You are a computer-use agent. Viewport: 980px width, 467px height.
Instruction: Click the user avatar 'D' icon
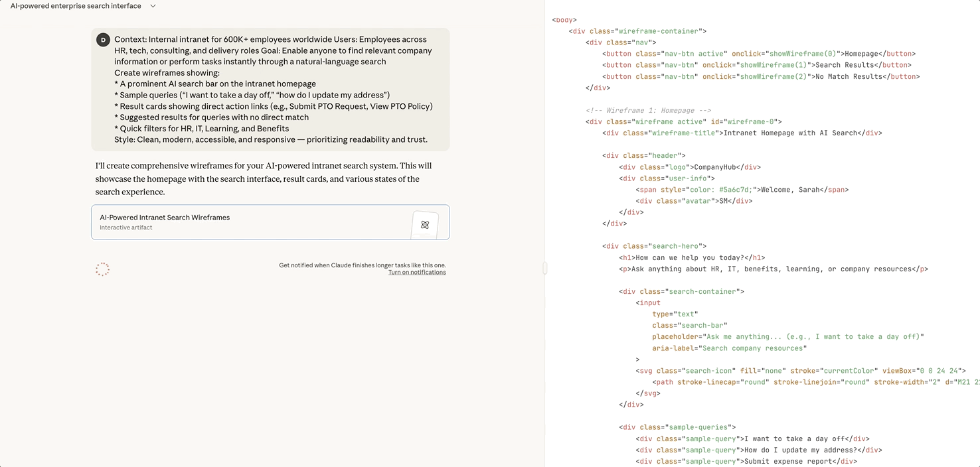103,40
